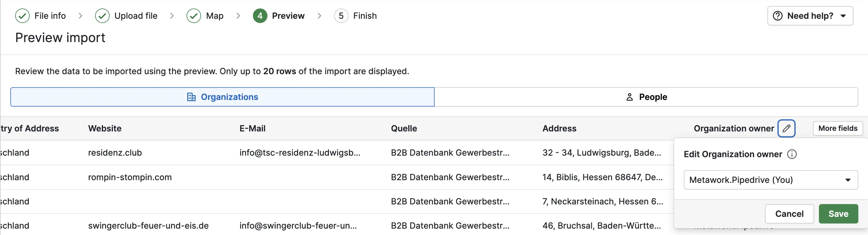Click the dropdown arrow in owner selector

pyautogui.click(x=848, y=180)
